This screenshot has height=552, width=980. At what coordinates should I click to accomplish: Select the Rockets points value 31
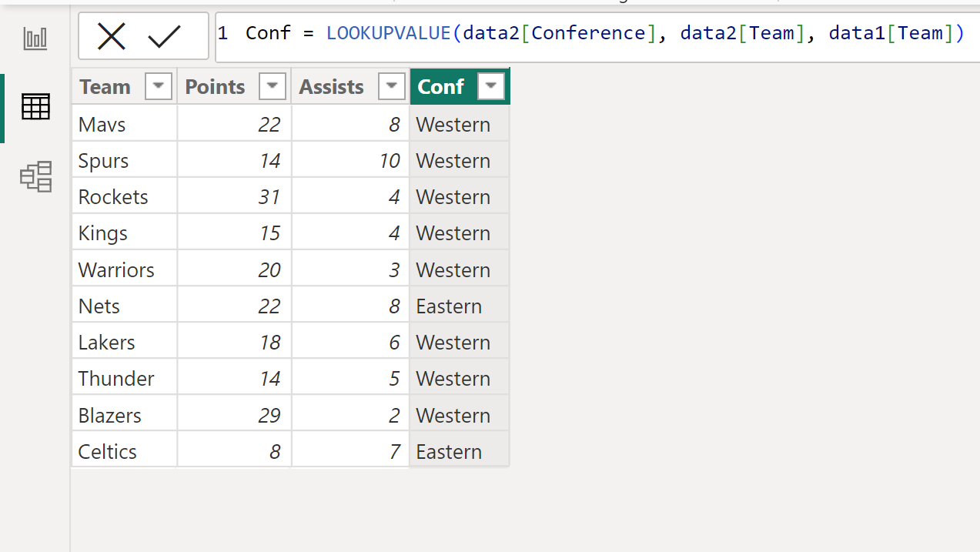click(x=234, y=197)
